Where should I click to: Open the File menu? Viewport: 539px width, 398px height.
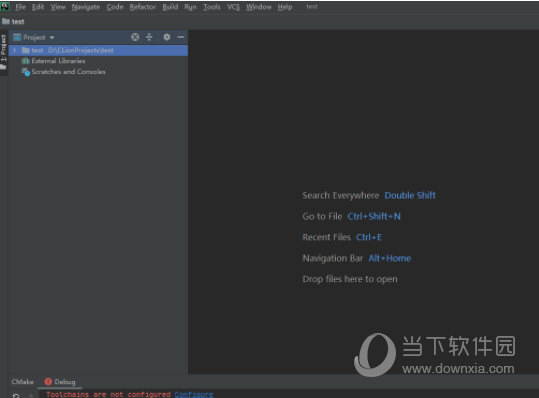(x=20, y=7)
